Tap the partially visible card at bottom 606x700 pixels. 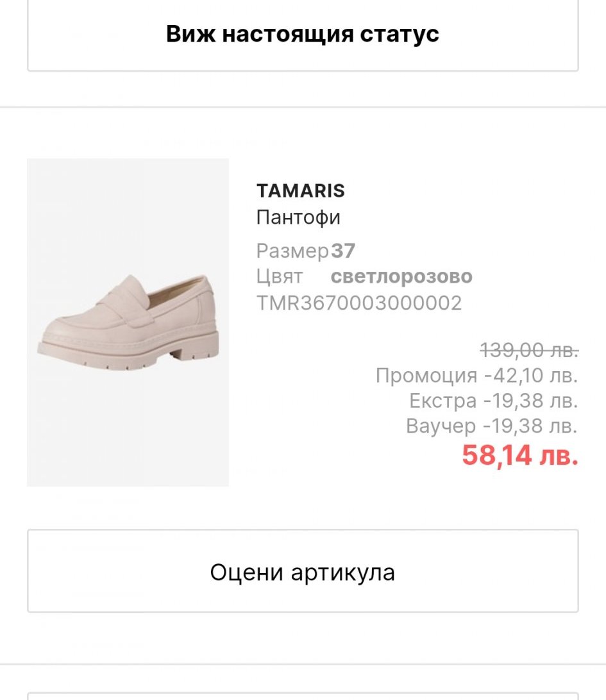pyautogui.click(x=303, y=696)
